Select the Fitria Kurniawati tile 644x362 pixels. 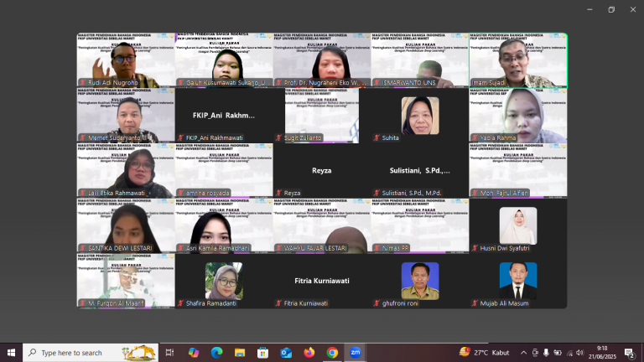point(322,281)
